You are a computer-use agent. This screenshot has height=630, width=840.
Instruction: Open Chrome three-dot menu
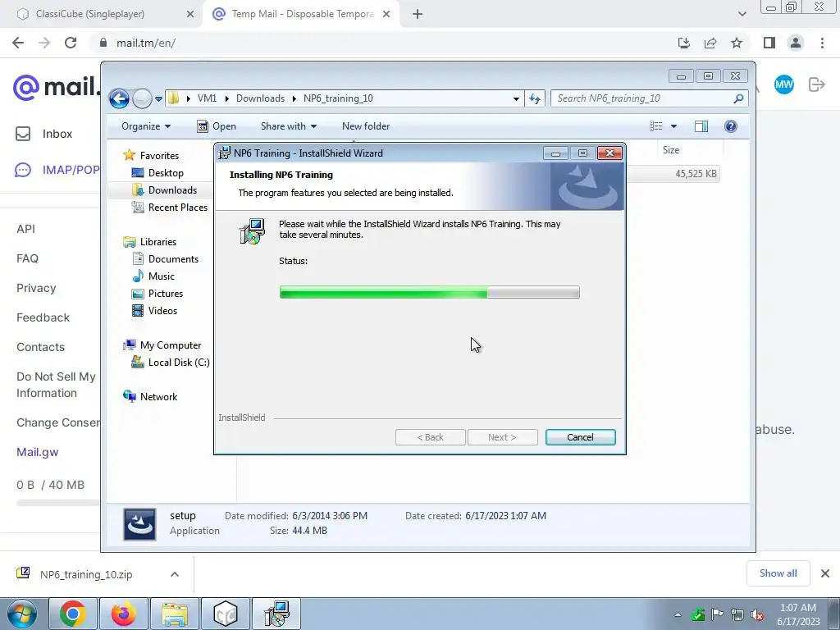pyautogui.click(x=822, y=43)
